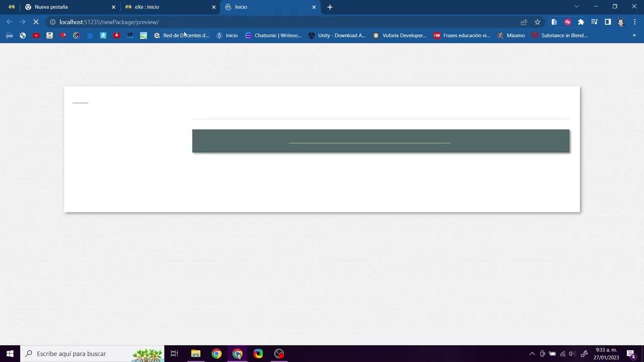644x362 pixels.
Task: Go forward to next page
Action: 23,22
